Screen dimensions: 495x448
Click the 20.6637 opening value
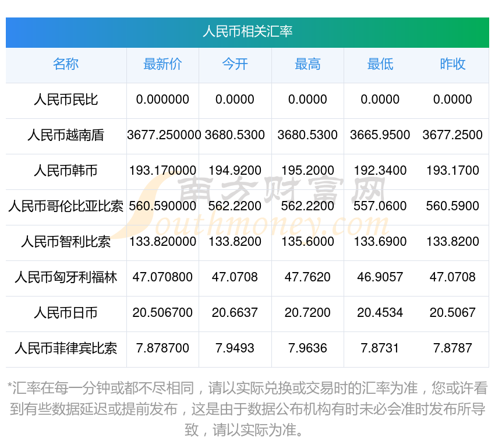point(235,313)
